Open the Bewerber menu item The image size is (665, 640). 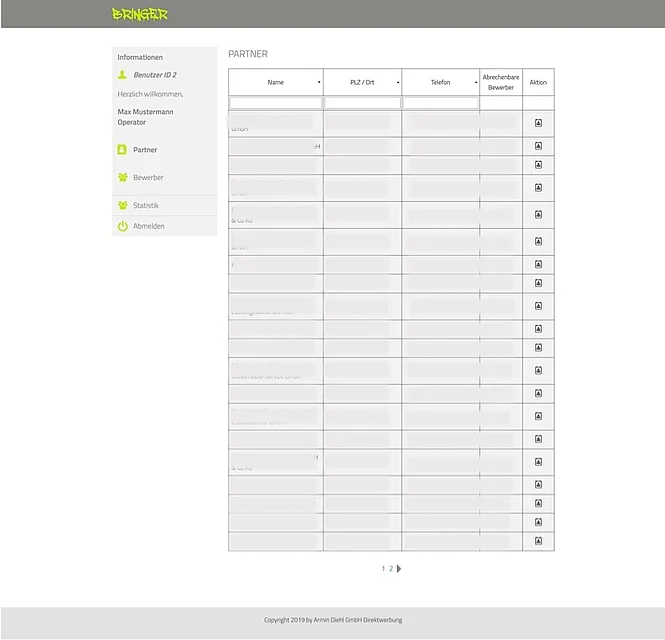point(148,178)
